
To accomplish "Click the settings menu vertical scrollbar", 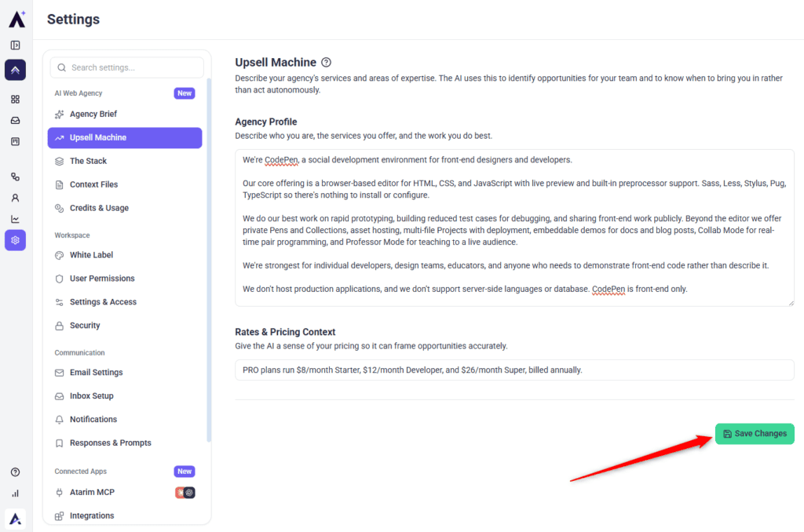I will pyautogui.click(x=209, y=260).
